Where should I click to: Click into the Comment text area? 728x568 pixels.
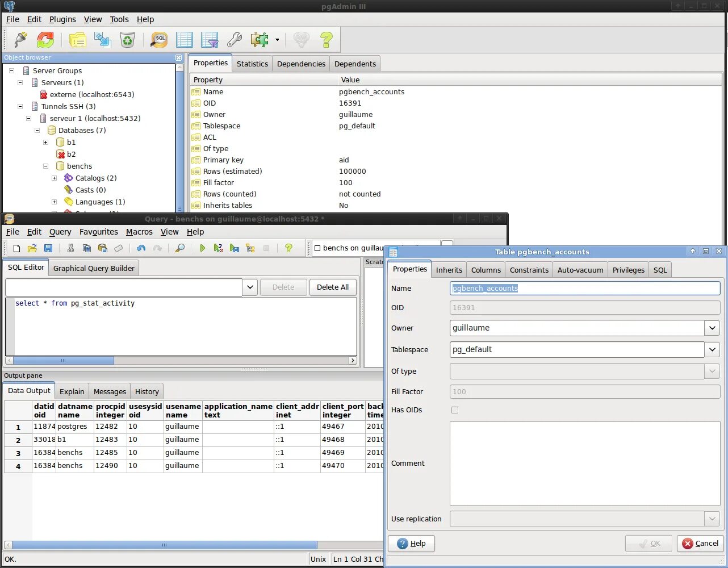[585, 463]
